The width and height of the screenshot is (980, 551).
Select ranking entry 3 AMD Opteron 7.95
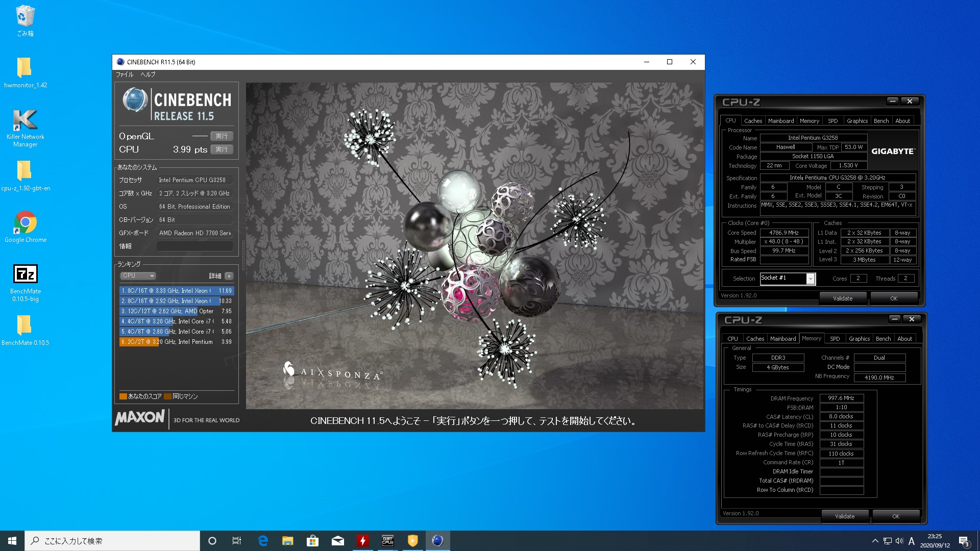point(177,311)
